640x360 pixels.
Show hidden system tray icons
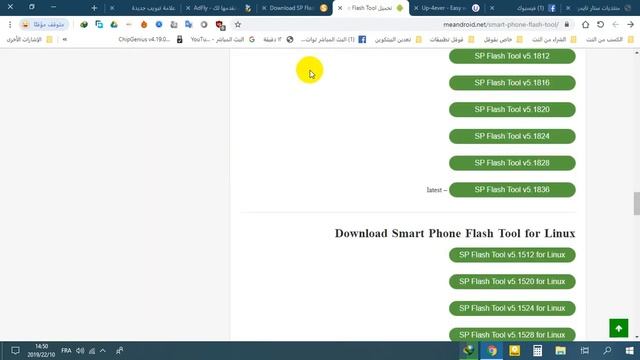(103, 351)
